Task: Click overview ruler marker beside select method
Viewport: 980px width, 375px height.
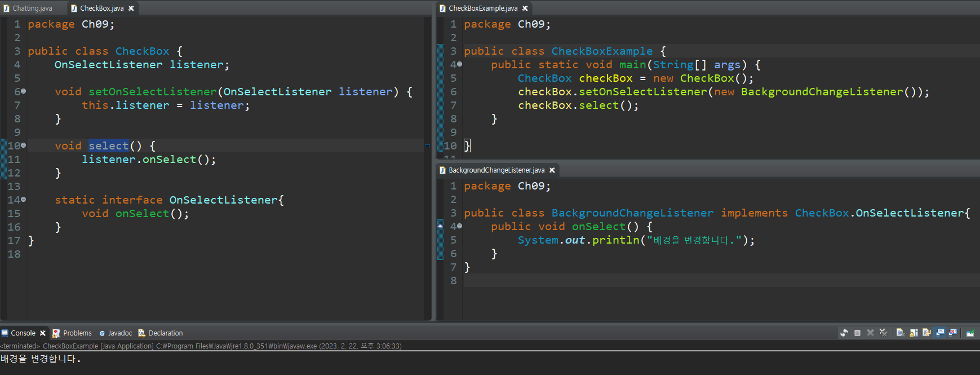Action: pos(427,145)
